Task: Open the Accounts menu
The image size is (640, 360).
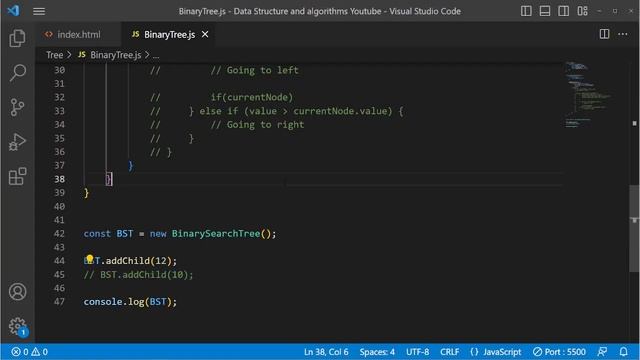Action: click(18, 291)
